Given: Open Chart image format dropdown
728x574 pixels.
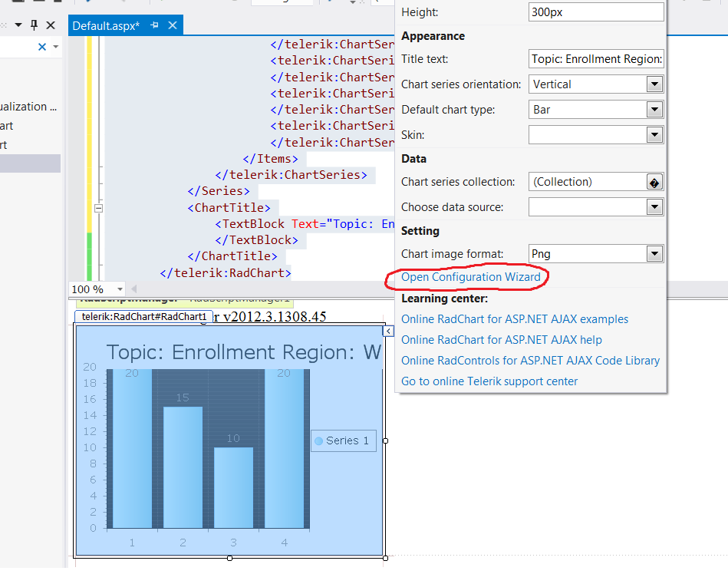Looking at the screenshot, I should tap(654, 254).
